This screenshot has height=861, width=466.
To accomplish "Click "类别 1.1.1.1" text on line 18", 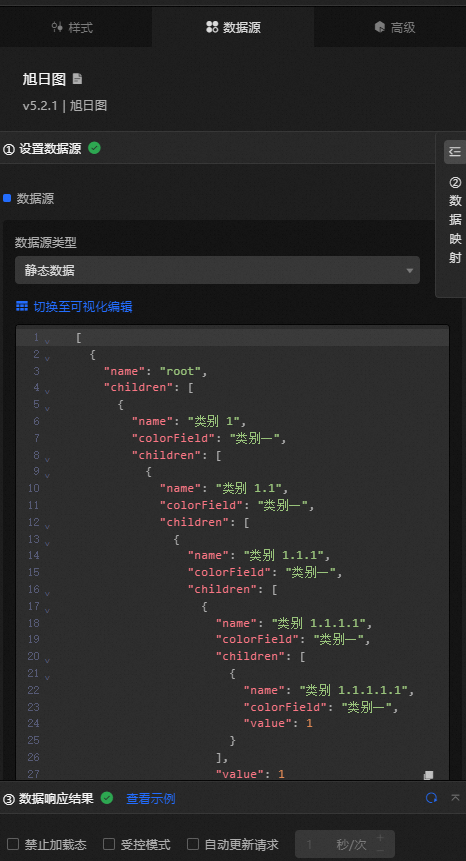I will pyautogui.click(x=319, y=623).
